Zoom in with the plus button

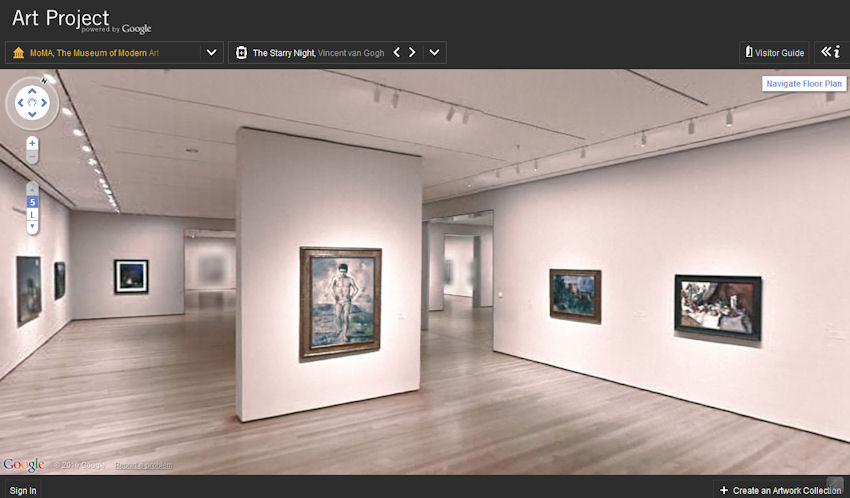33,144
